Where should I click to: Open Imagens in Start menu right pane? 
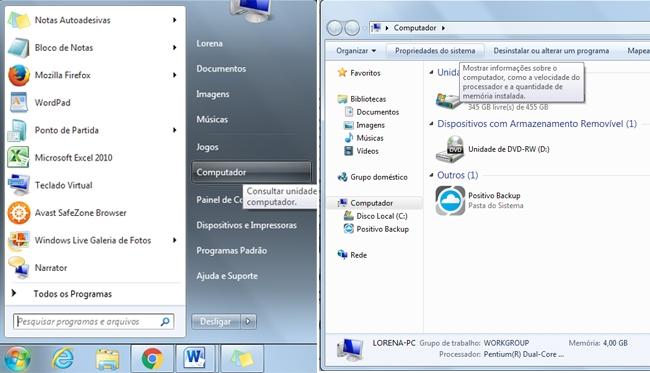(213, 94)
